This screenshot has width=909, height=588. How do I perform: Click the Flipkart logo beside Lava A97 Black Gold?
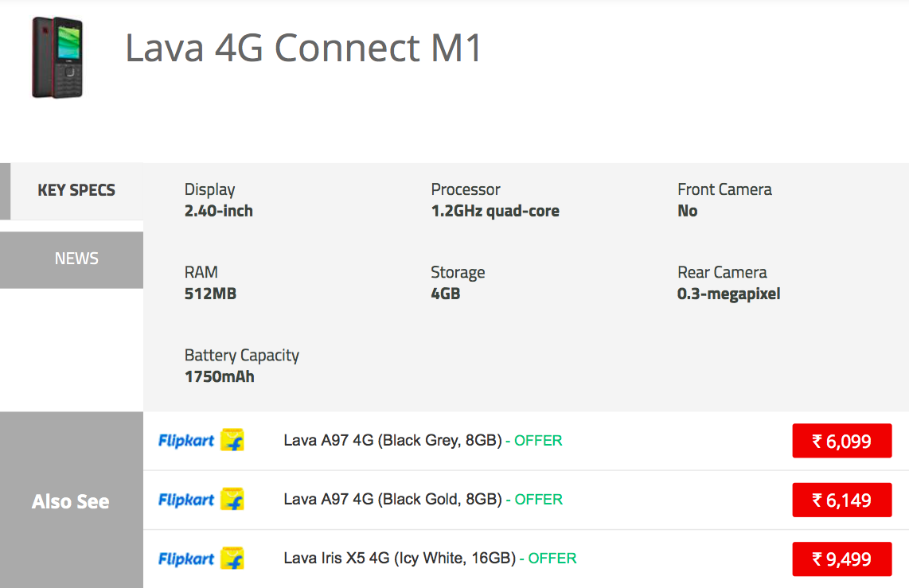pos(201,500)
